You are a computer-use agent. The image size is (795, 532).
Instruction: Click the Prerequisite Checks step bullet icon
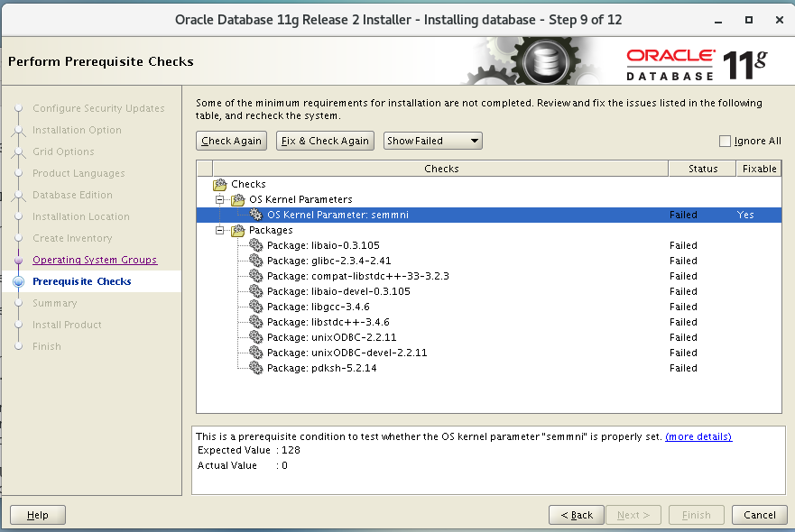(19, 281)
